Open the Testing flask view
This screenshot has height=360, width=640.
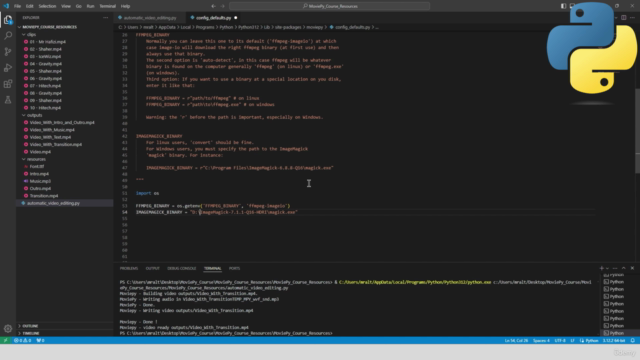[8, 100]
